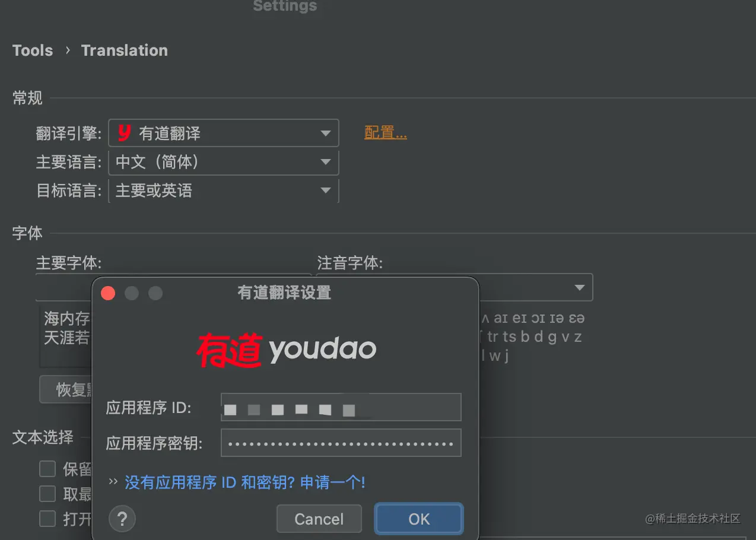Screen dimensions: 756x540
Task: Expand the double-chevron beside the apply link
Action: coord(113,482)
